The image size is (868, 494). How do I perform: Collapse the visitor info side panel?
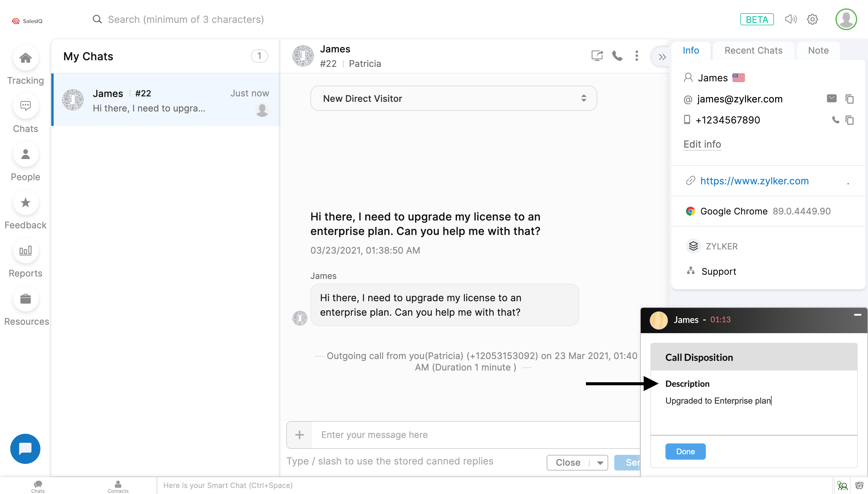point(662,57)
